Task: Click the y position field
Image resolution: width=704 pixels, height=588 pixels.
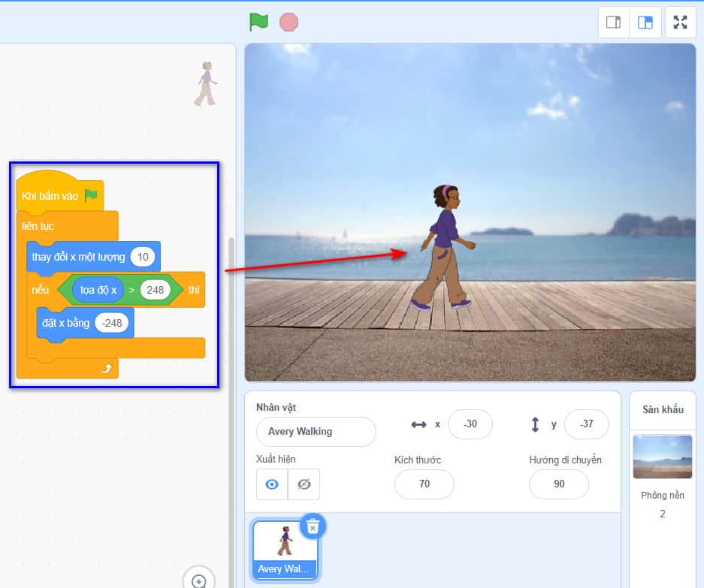Action: [586, 424]
